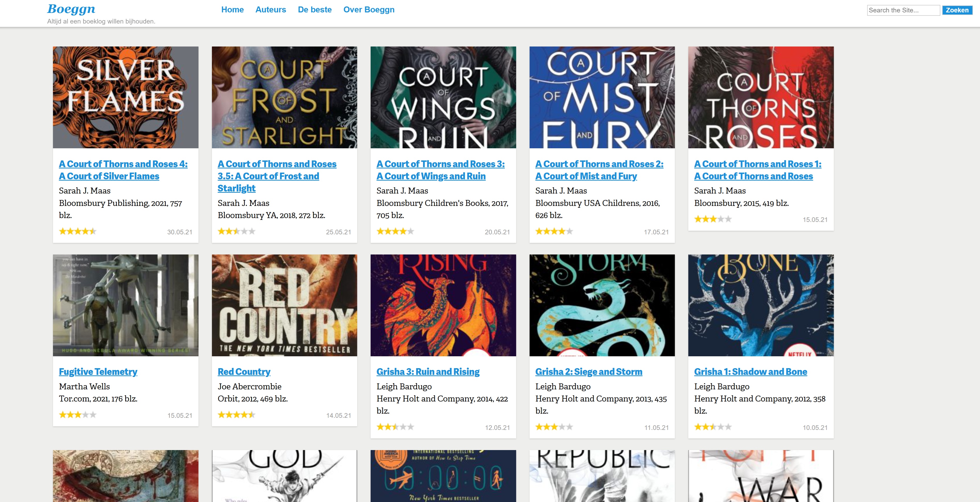This screenshot has width=980, height=502.
Task: Open the book cover showing GOD
Action: pos(284,476)
